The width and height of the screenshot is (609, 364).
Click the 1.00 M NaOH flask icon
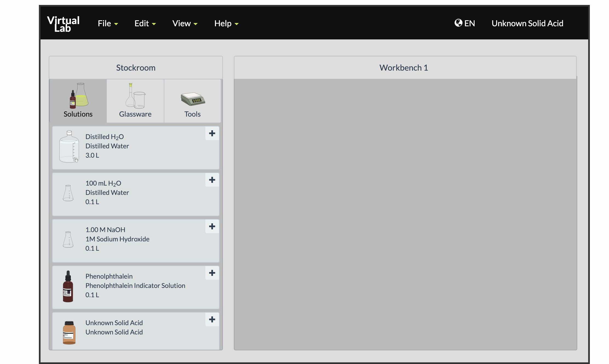[68, 240]
